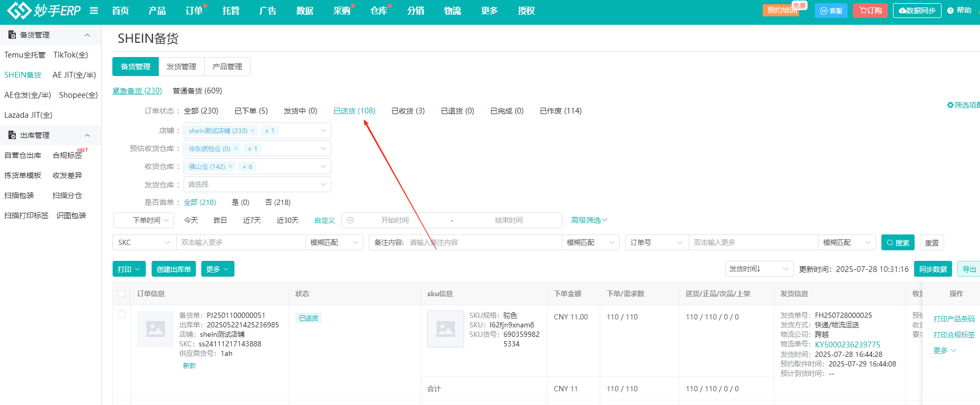
Task: Choose 今天 quick date range
Action: [191, 220]
